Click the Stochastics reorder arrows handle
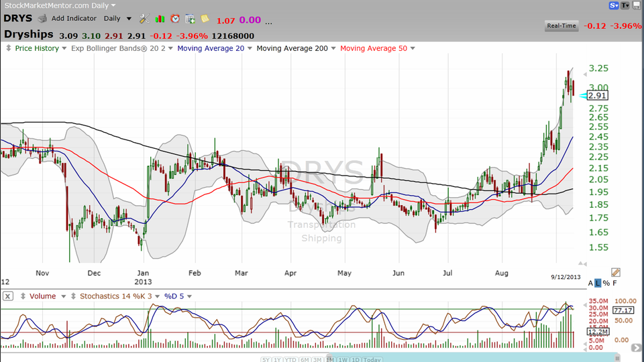This screenshot has height=362, width=644. click(73, 296)
